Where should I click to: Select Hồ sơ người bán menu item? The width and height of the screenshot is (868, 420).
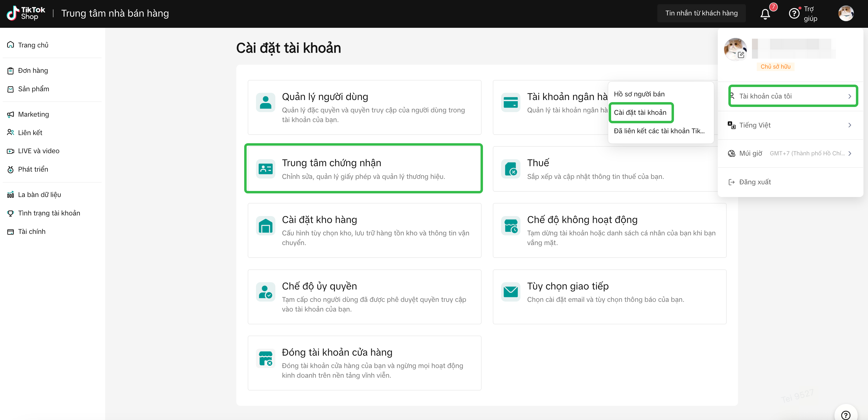tap(639, 94)
